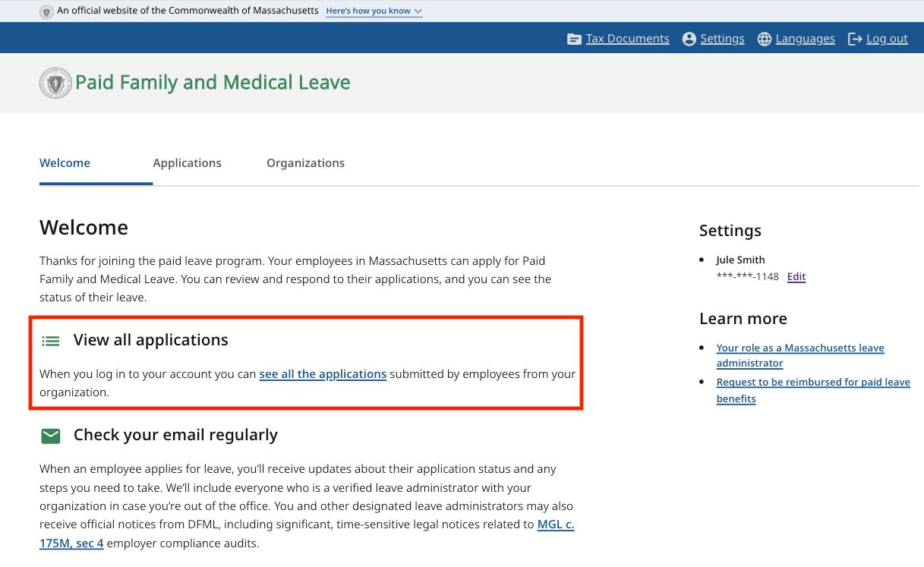Click the Paid Family and Medical Leave title

[x=213, y=83]
